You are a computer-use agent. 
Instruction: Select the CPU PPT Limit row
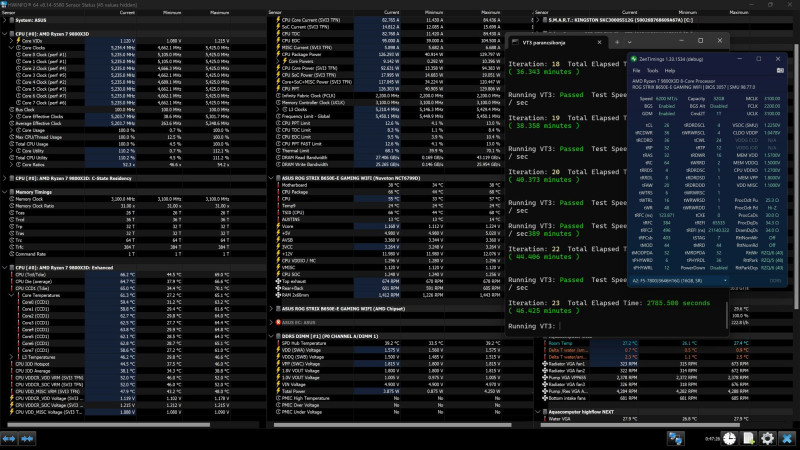coord(388,123)
